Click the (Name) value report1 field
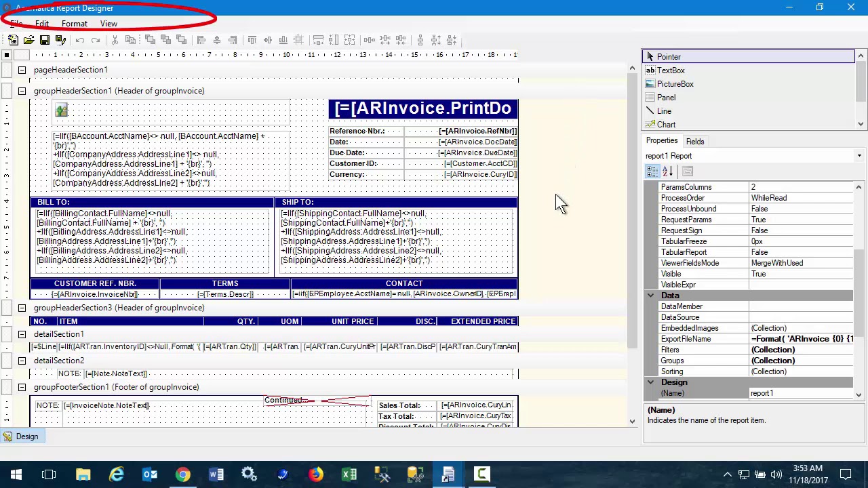 click(801, 393)
